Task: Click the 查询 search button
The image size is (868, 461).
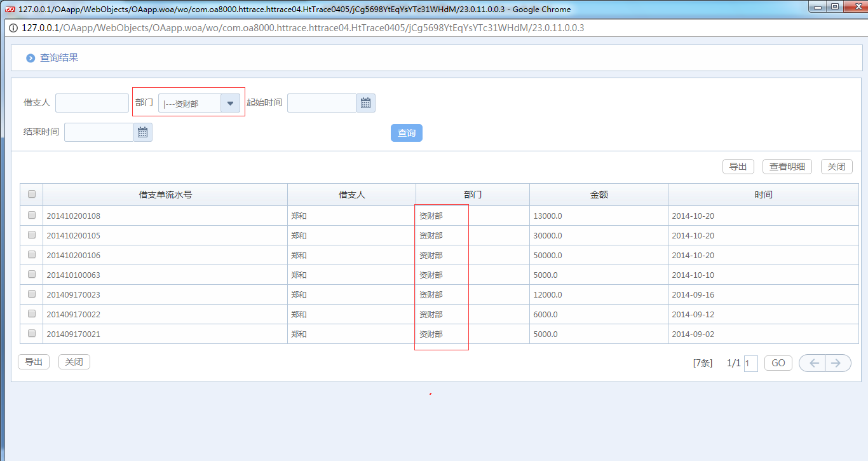Action: [x=406, y=133]
